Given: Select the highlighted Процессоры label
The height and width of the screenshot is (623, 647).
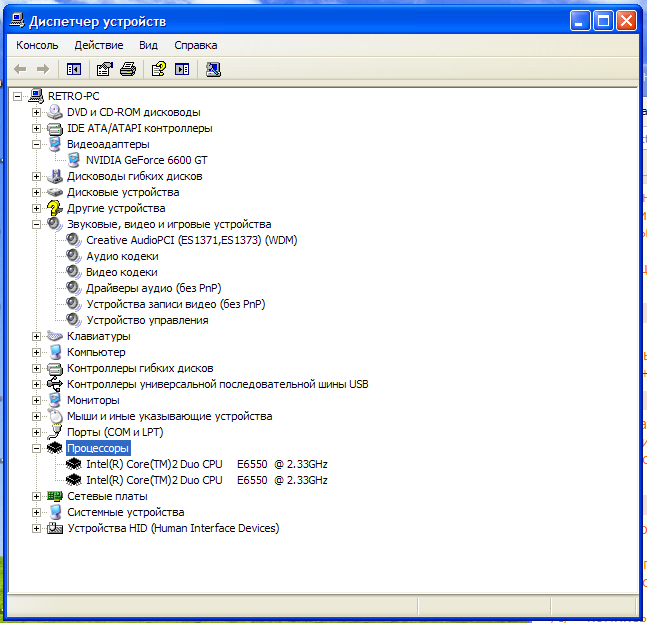Looking at the screenshot, I should click(x=98, y=448).
